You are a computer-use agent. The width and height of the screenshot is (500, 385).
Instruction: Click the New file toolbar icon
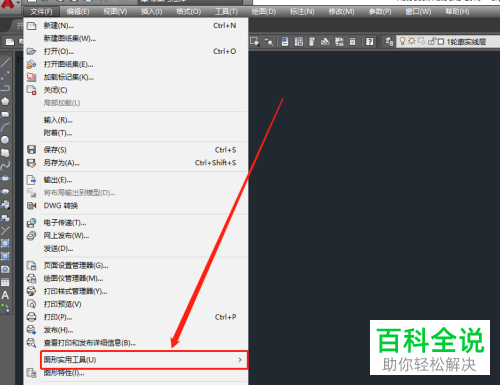(10, 42)
